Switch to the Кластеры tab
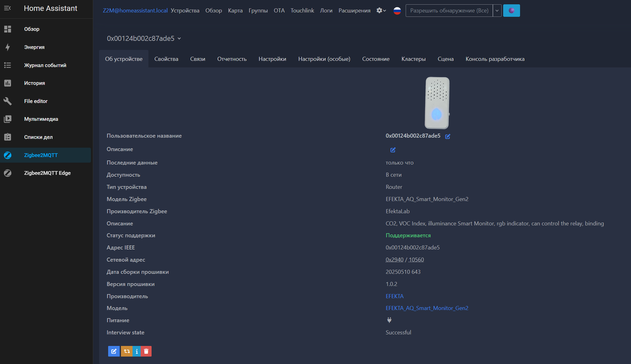This screenshot has height=364, width=631. click(413, 59)
